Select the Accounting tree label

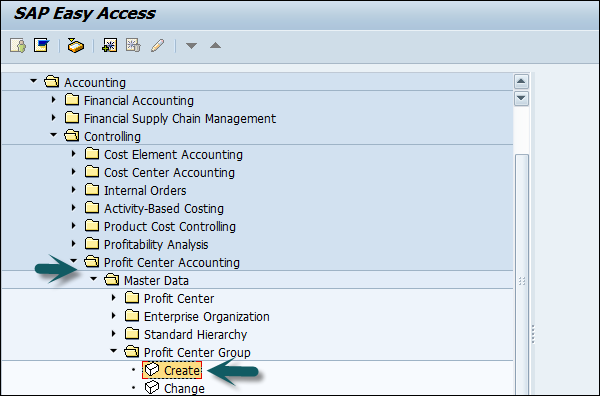click(x=95, y=83)
